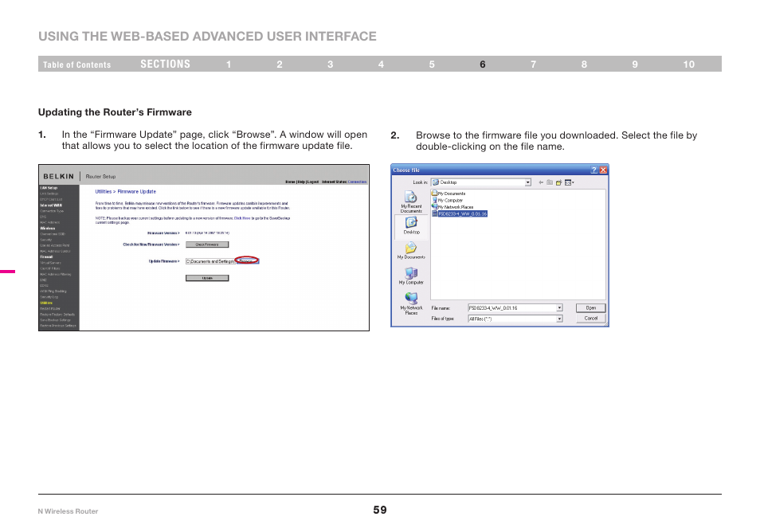760x532 pixels.
Task: Click the Up One Level folder icon
Action: pos(550,182)
